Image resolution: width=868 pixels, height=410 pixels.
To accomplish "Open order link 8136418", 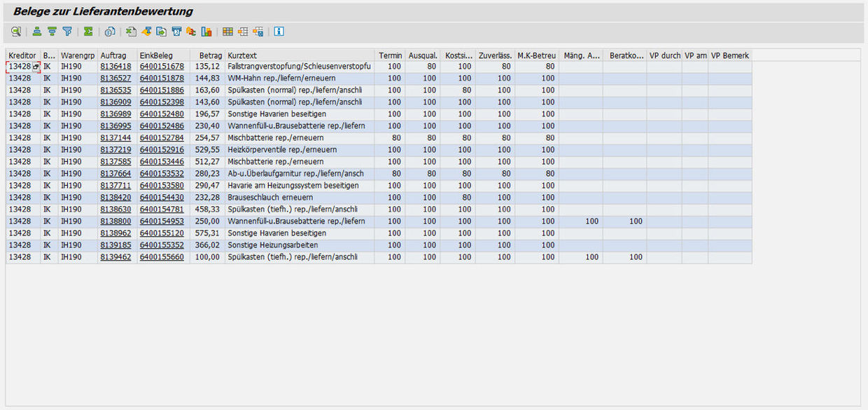I will click(x=115, y=67).
